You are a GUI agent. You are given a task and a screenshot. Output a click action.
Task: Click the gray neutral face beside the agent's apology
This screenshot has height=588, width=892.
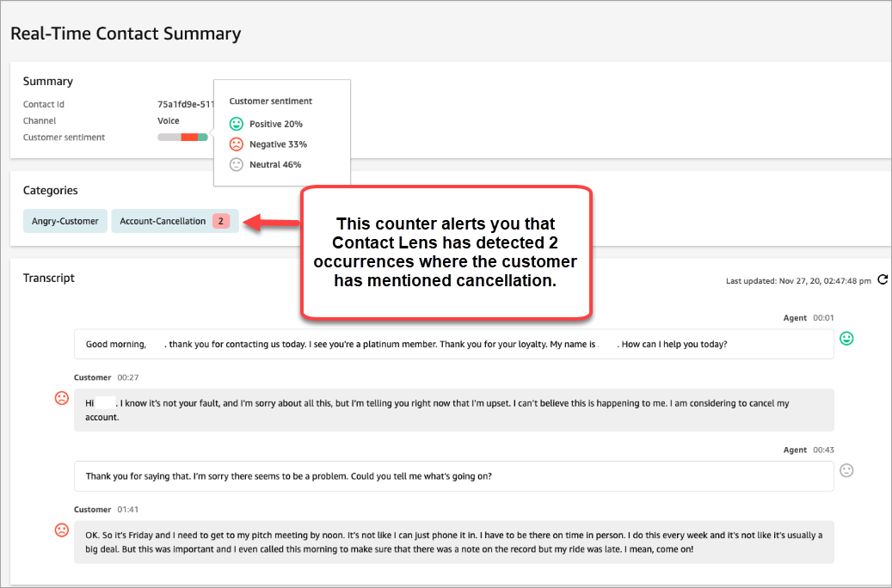click(846, 470)
